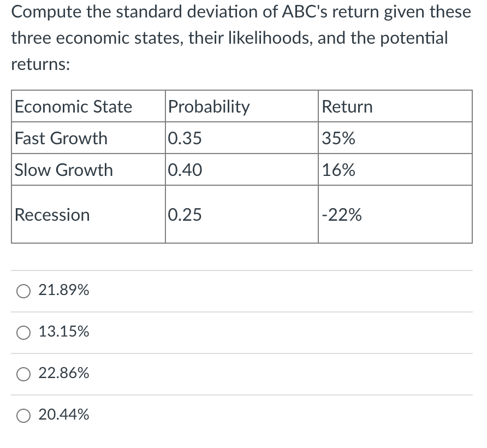Image resolution: width=487 pixels, height=448 pixels.
Task: Select the 20.44% answer option
Action: (23, 415)
